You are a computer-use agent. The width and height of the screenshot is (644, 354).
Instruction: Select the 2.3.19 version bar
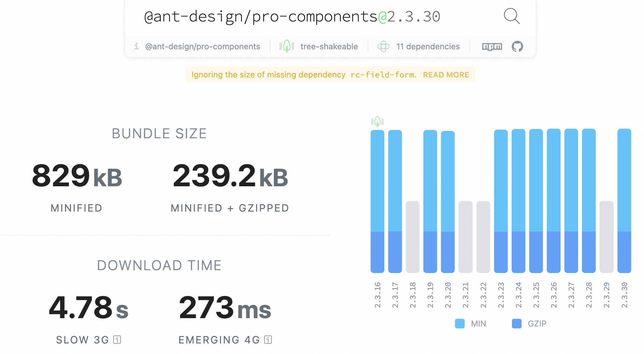click(x=430, y=201)
